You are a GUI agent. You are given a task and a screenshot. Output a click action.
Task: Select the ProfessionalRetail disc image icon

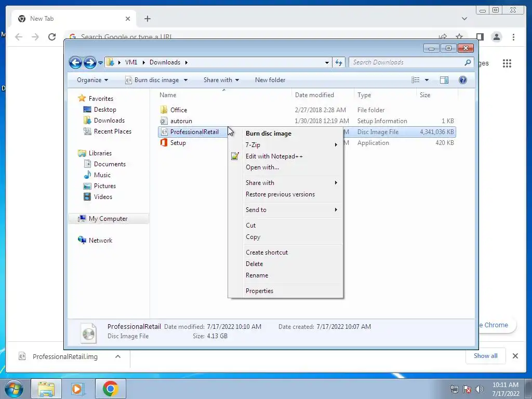pyautogui.click(x=164, y=132)
